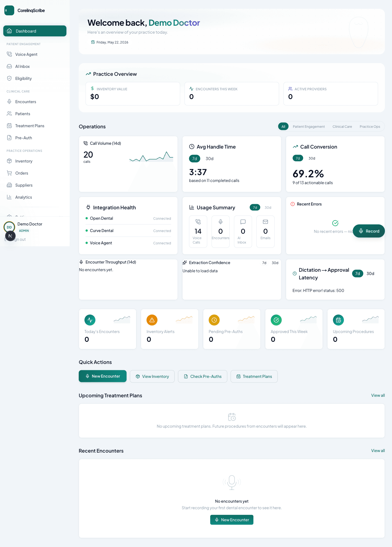Click the Inventory Alerts warning icon
Viewport: 392px width, 547px height.
pyautogui.click(x=152, y=320)
